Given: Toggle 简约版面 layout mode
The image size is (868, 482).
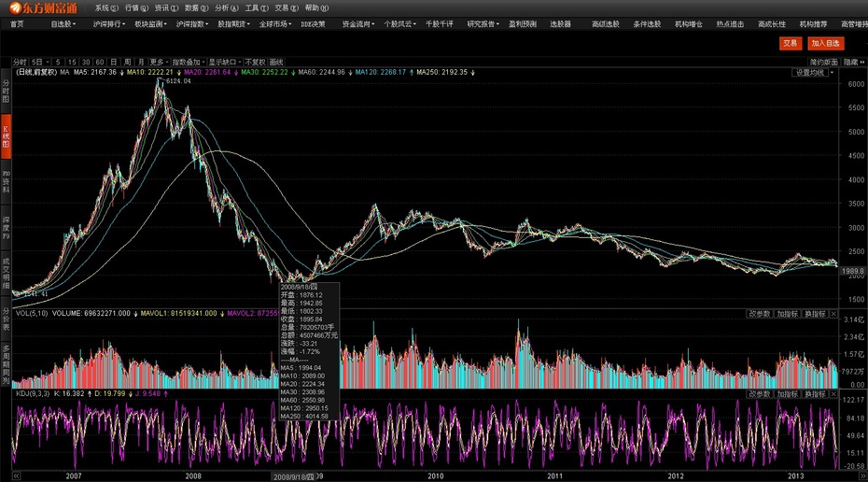Looking at the screenshot, I should 822,61.
